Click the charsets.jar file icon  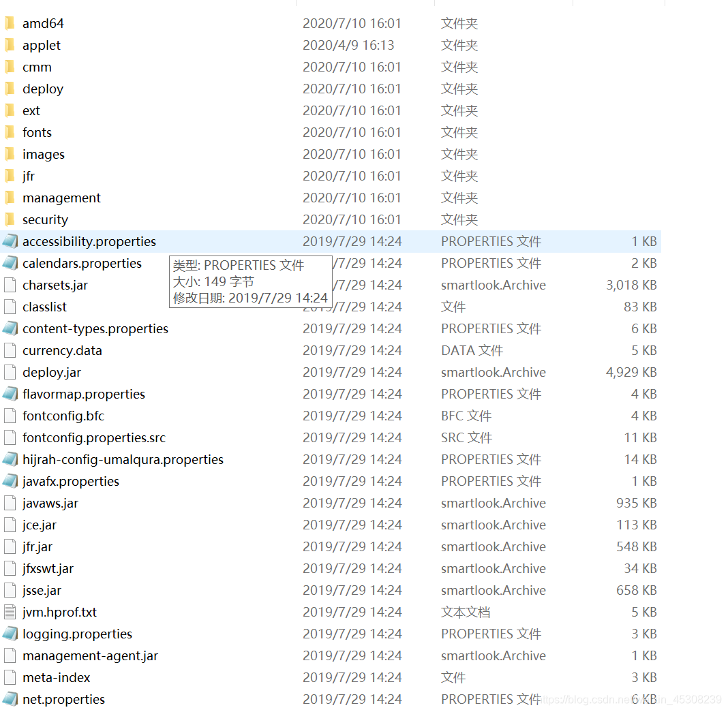[x=10, y=285]
